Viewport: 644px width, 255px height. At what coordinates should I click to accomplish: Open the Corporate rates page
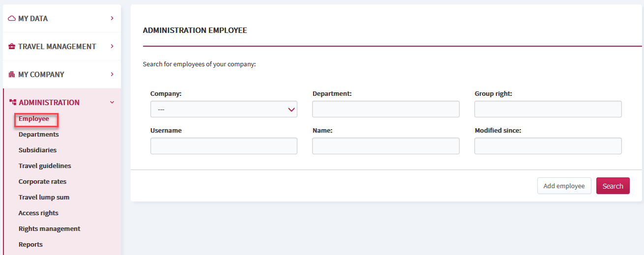(x=42, y=181)
